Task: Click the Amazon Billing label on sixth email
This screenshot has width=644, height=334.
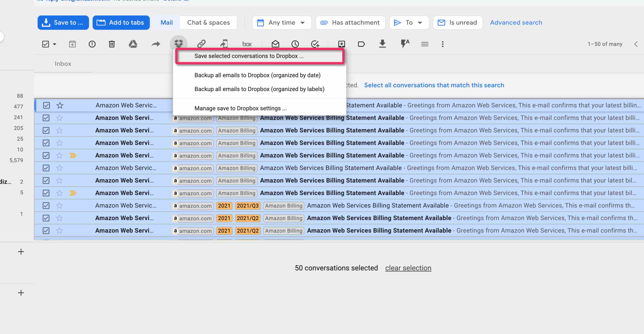Action: coord(237,168)
